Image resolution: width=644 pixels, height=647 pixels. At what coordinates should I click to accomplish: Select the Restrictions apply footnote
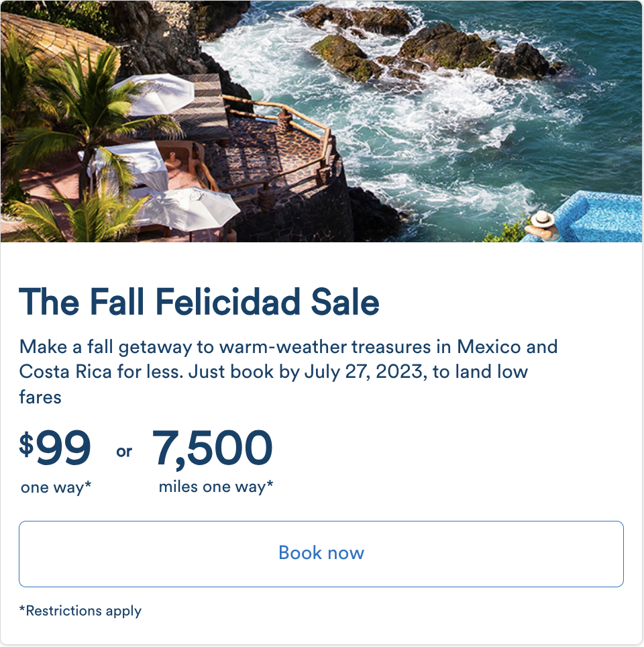click(x=80, y=611)
